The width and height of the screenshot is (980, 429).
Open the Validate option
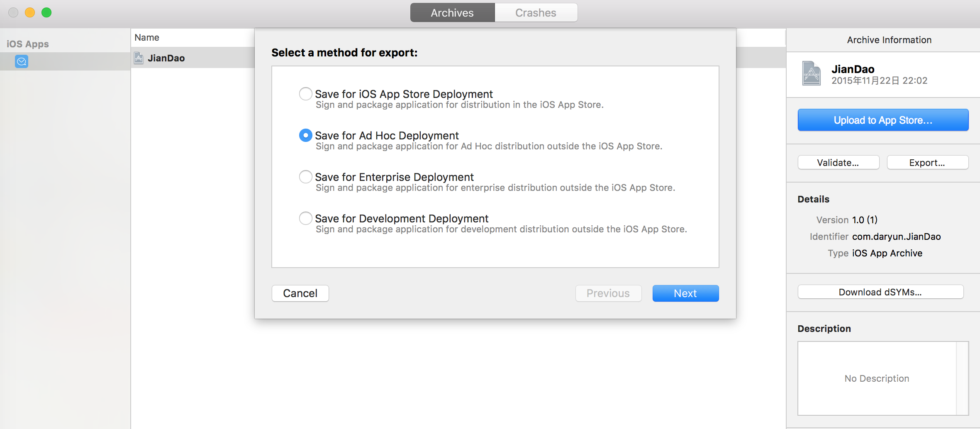[x=838, y=163]
